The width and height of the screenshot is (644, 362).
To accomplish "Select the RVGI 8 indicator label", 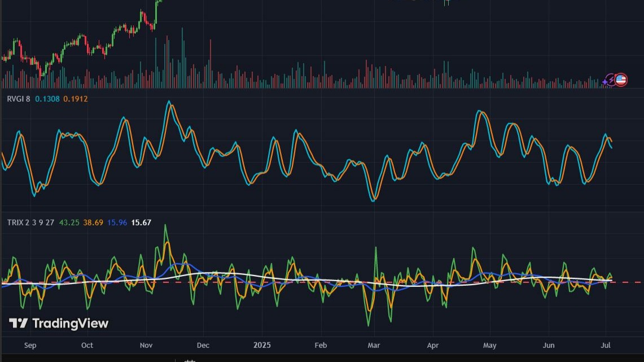I will (x=19, y=99).
